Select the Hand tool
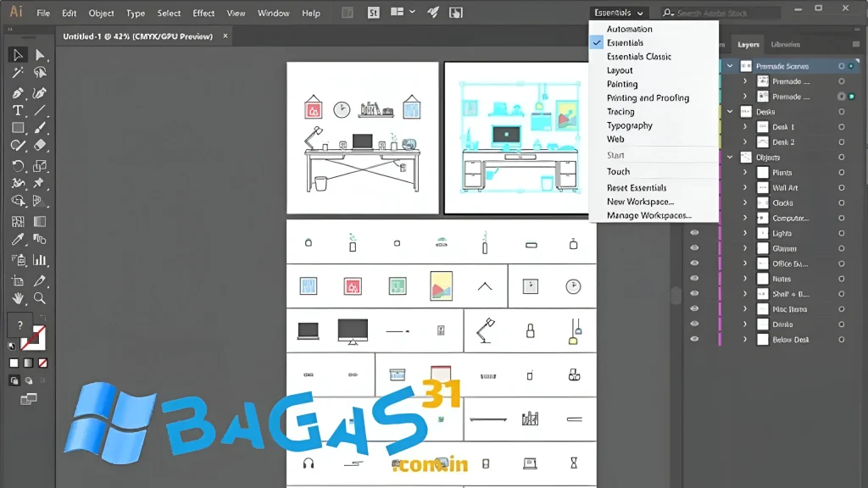 tap(18, 298)
